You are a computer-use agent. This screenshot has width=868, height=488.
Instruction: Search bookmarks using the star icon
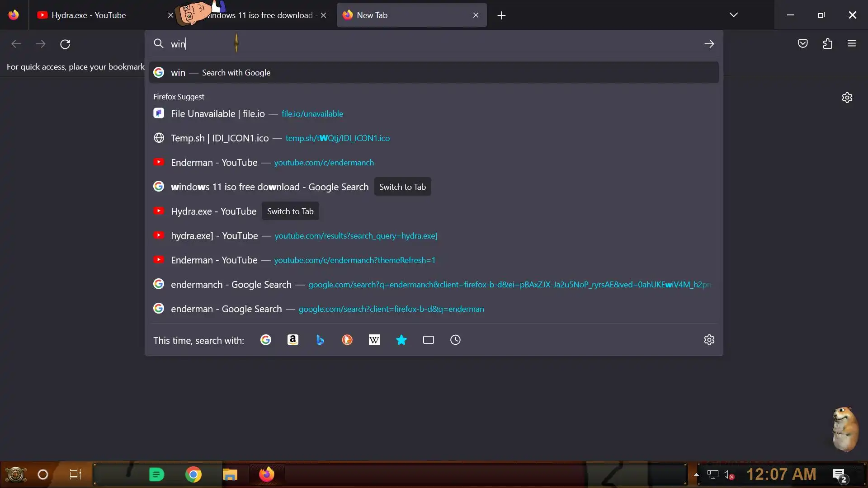click(401, 340)
